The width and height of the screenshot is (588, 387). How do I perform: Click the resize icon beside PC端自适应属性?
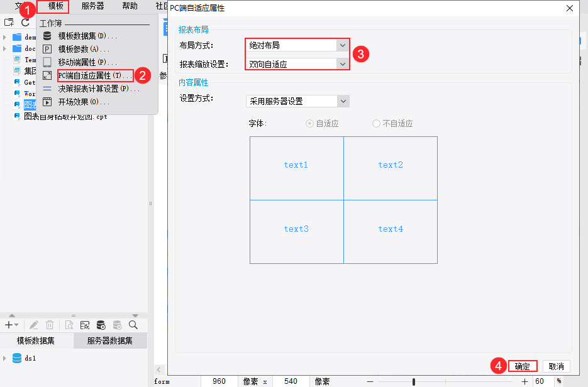[x=47, y=75]
